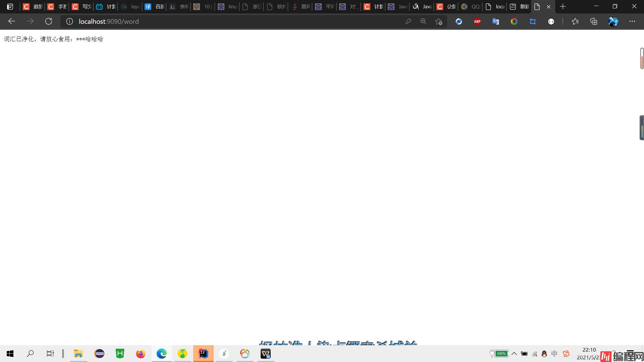
Task: Click the multicolor ring extension icon
Action: point(514,21)
